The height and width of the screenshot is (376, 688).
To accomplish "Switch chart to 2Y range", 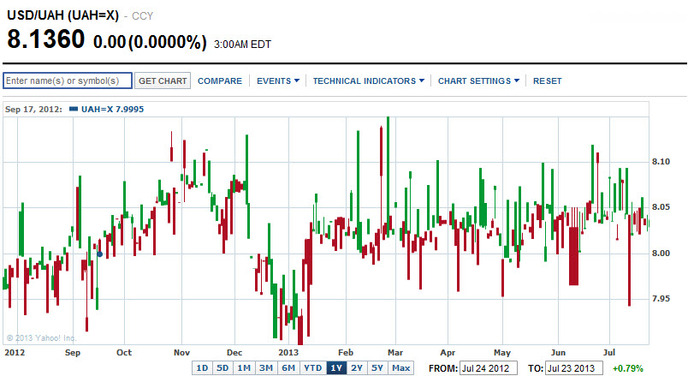I will click(357, 368).
